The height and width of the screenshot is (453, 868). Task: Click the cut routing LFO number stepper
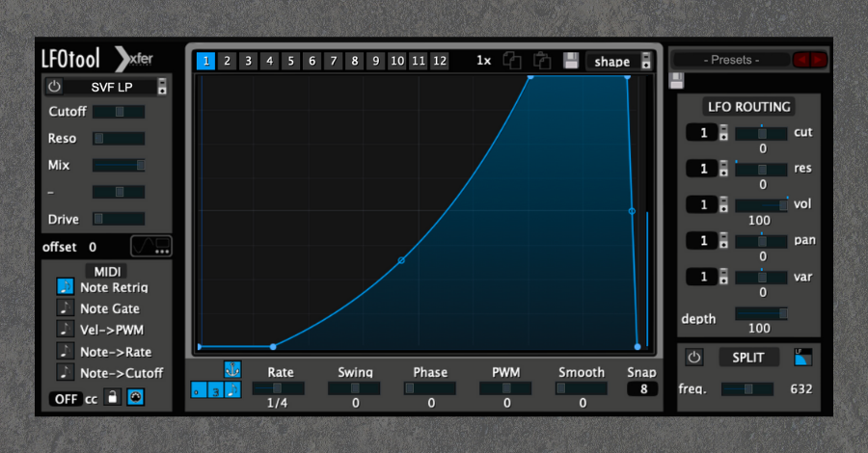[x=723, y=133]
